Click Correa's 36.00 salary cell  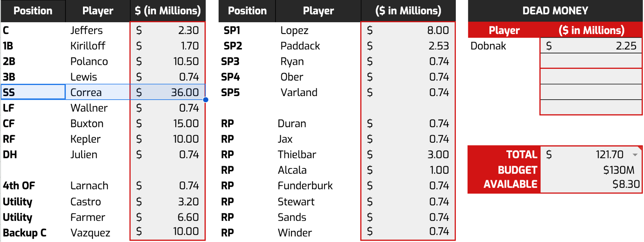point(167,92)
